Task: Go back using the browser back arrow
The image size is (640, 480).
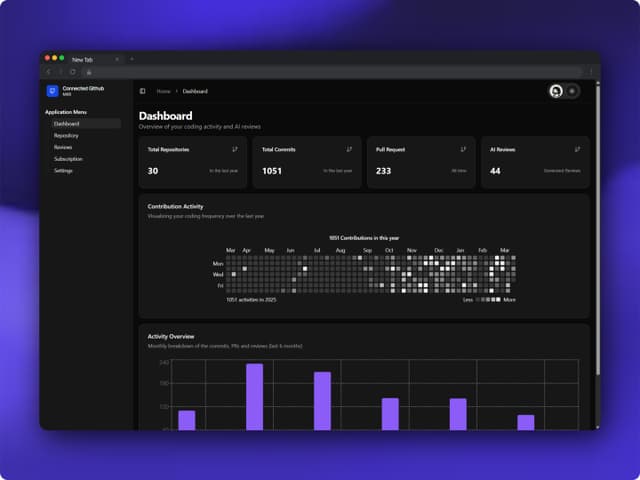Action: 49,72
